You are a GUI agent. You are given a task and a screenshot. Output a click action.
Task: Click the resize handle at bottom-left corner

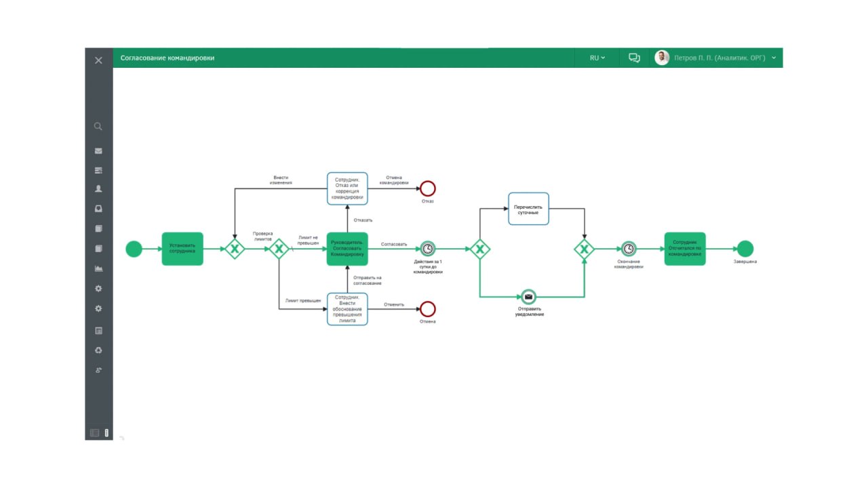coord(122,438)
